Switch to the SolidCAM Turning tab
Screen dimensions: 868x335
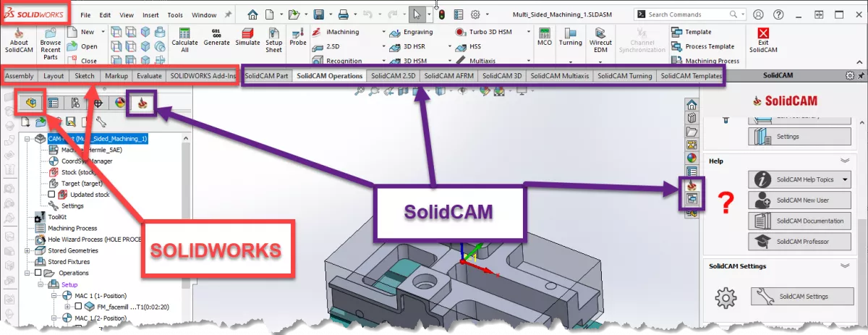point(625,75)
